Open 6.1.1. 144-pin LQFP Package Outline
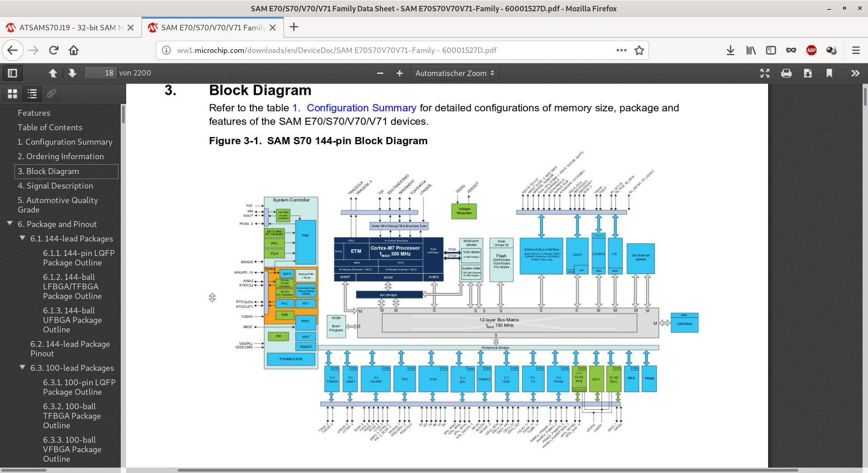Screen dimensions: 868x473 (79, 258)
